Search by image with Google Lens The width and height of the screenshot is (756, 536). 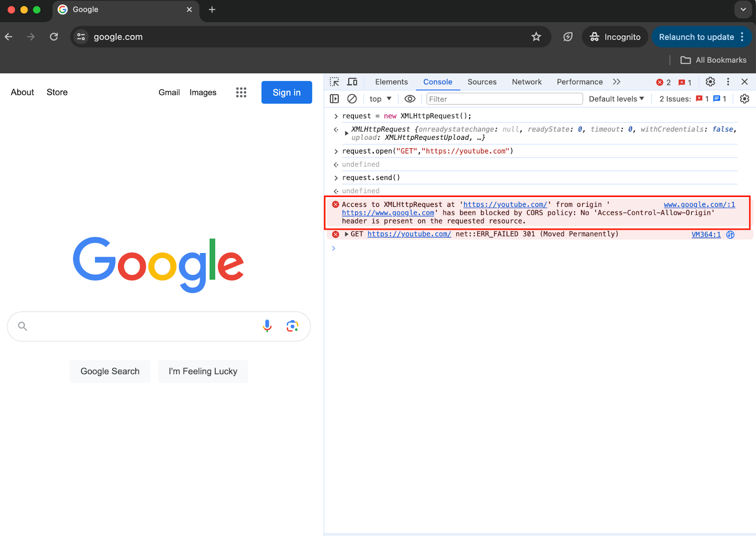292,326
